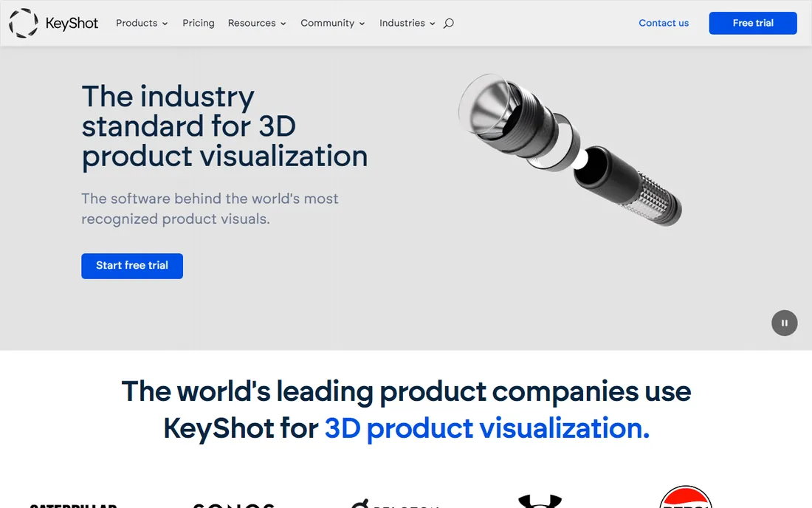The image size is (812, 508).
Task: Click 'The world's leading product companies use' heading
Action: tap(406, 391)
